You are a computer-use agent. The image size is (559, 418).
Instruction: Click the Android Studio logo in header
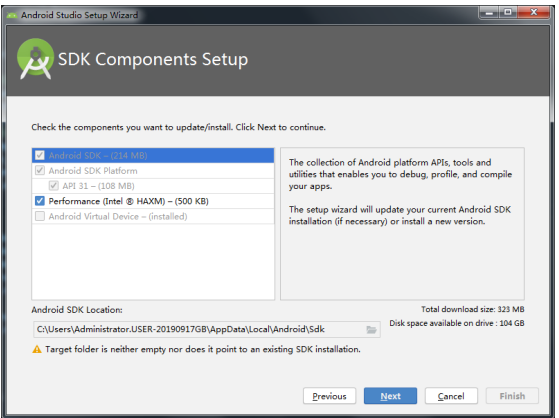[35, 59]
